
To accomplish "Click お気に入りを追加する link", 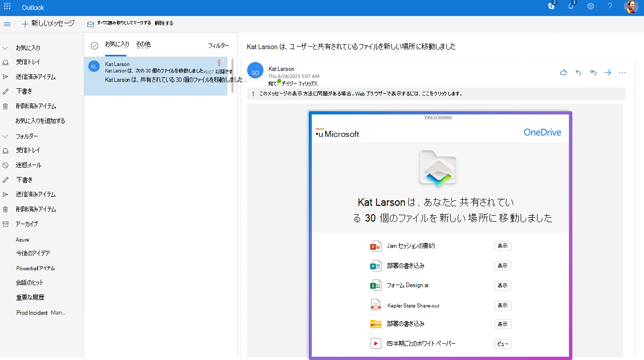I will coord(40,121).
